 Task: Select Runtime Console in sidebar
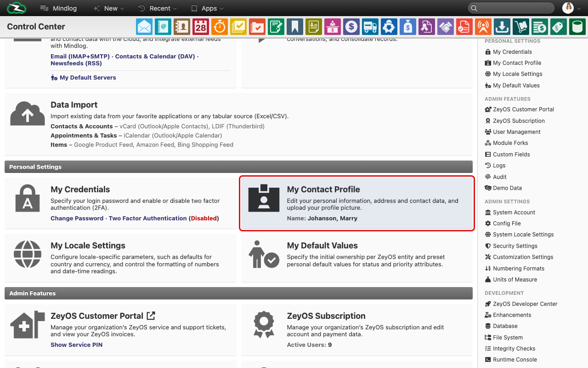[511, 360]
